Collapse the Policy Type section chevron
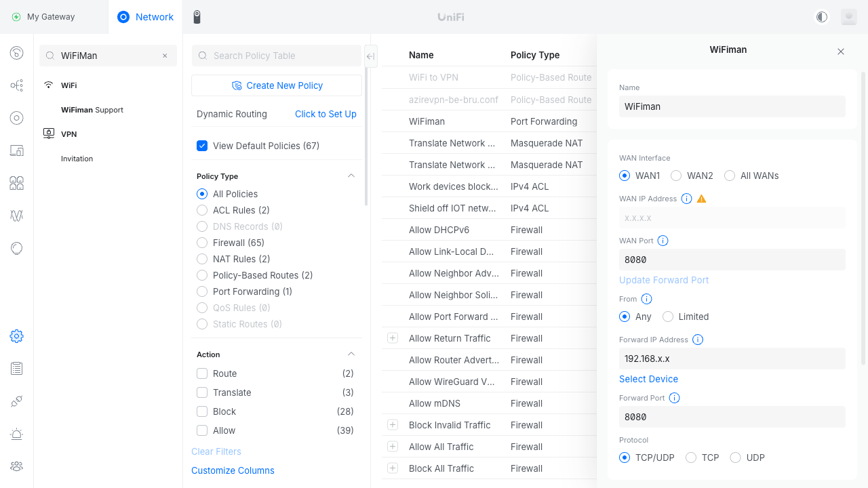Screen dimensions: 868x488 pyautogui.click(x=351, y=176)
